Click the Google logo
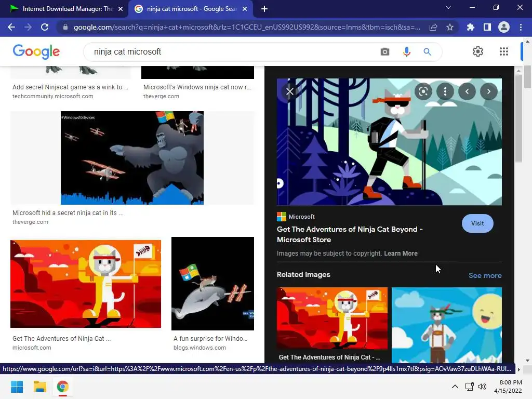Viewport: 532px width, 399px height. coord(36,51)
